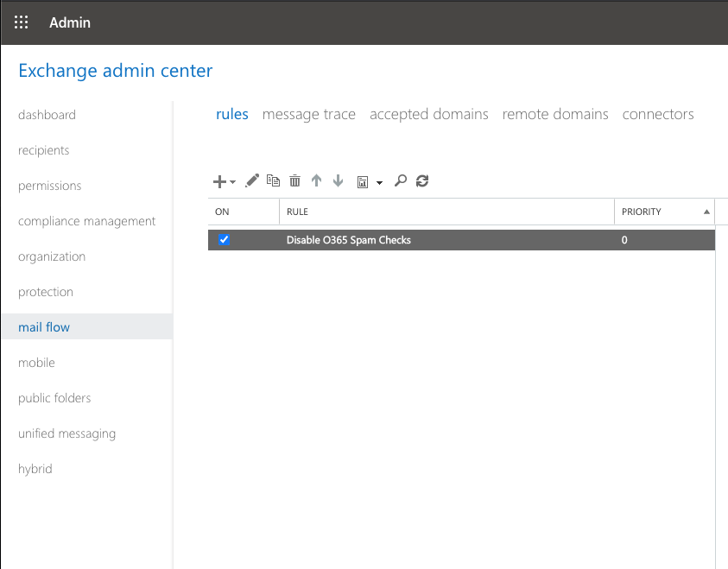This screenshot has height=569, width=728.
Task: Toggle the PRIORITY sort arrow
Action: [x=706, y=212]
